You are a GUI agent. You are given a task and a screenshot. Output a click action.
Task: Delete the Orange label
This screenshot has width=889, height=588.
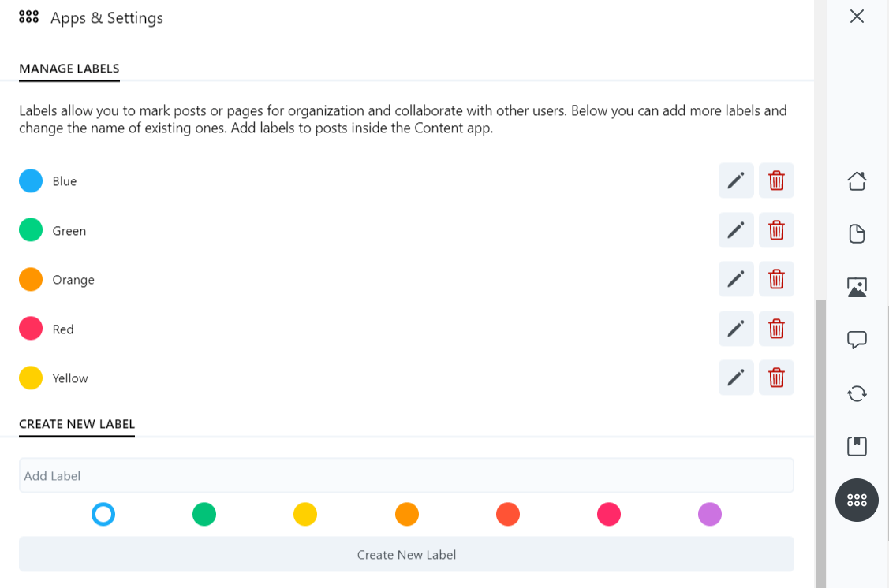(776, 279)
